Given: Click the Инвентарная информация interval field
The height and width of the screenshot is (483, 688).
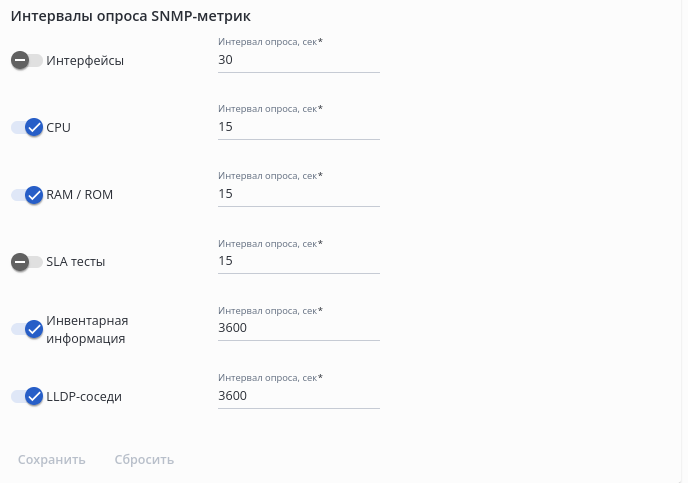Looking at the screenshot, I should click(x=298, y=328).
